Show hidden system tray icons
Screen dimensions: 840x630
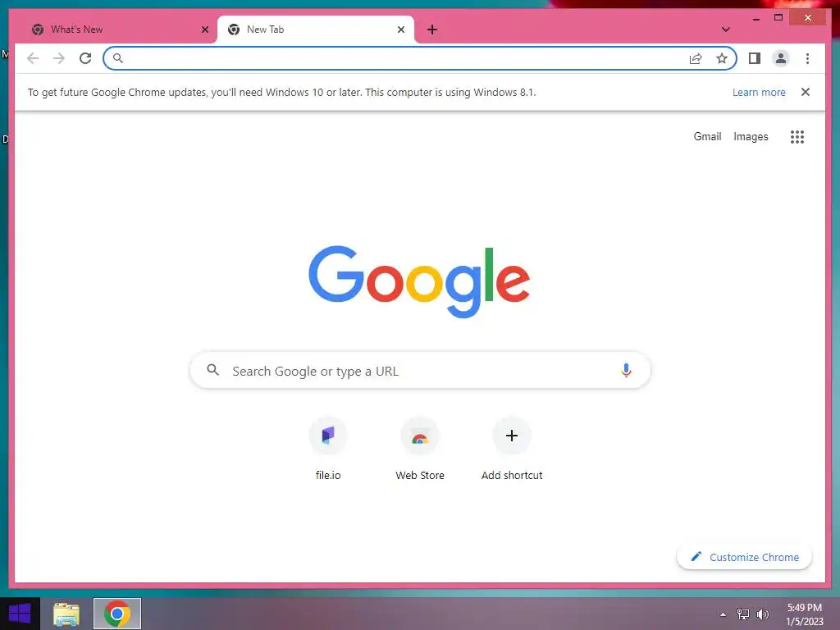pos(723,614)
